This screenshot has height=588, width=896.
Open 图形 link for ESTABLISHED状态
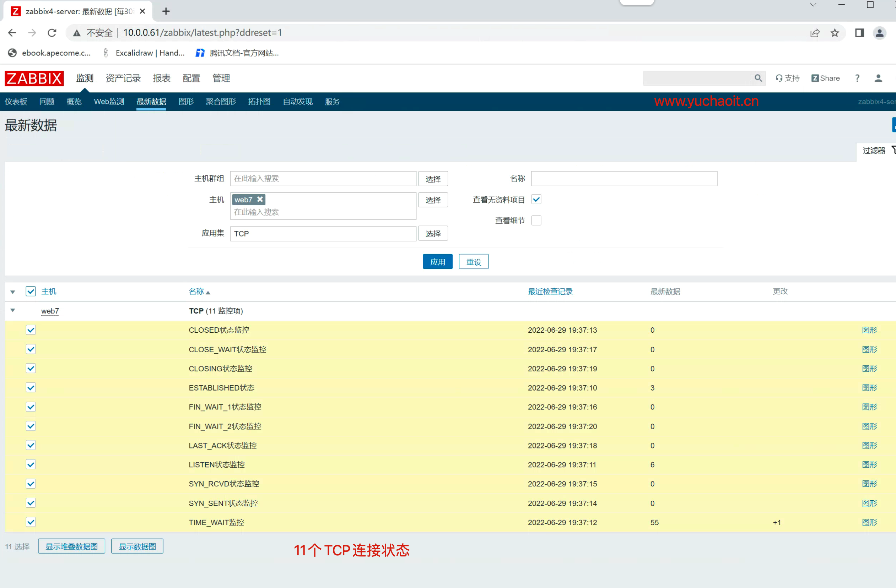pyautogui.click(x=869, y=388)
